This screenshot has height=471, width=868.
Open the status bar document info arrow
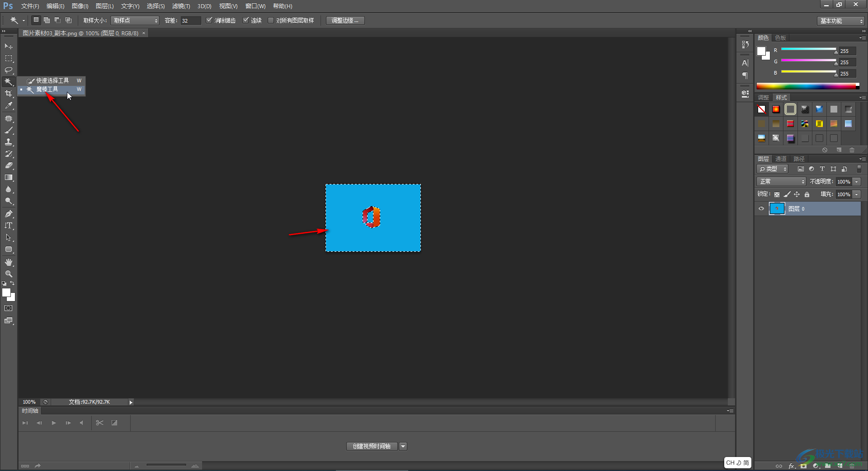pyautogui.click(x=131, y=402)
